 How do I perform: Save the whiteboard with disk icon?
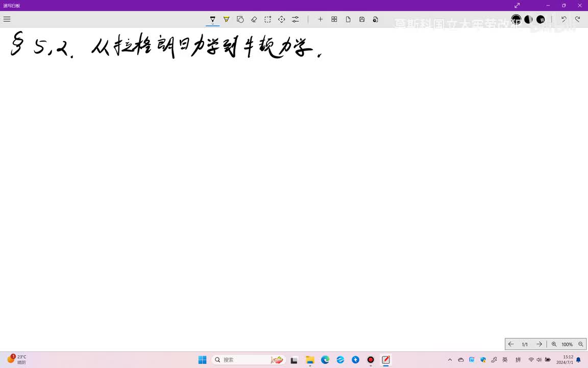pyautogui.click(x=362, y=19)
